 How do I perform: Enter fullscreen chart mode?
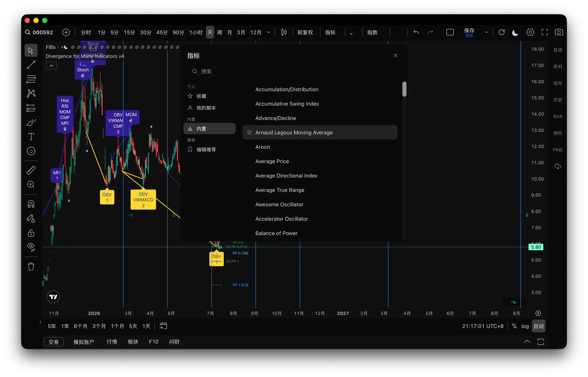pos(545,32)
